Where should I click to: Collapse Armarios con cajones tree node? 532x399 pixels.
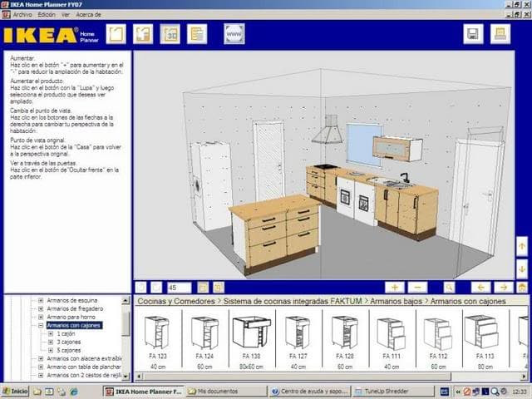coord(41,325)
